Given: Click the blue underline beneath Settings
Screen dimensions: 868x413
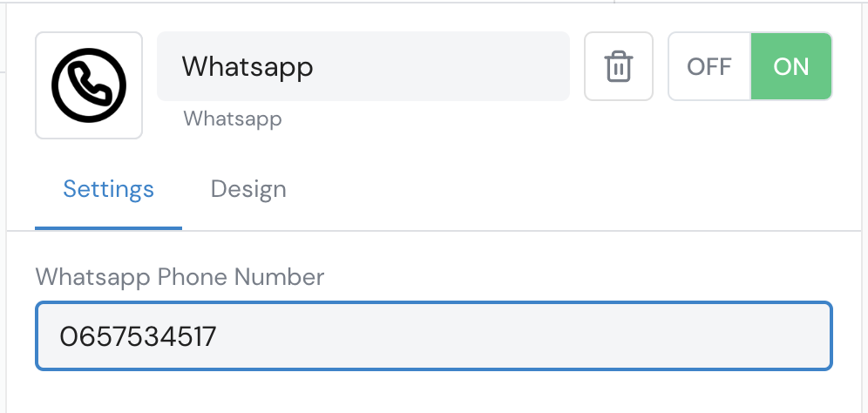Looking at the screenshot, I should (108, 227).
